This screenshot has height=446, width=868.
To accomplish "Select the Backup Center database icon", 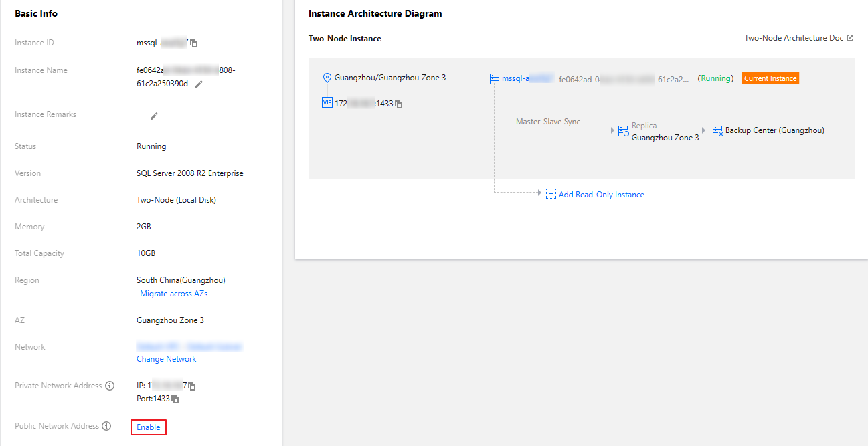I will tap(717, 130).
